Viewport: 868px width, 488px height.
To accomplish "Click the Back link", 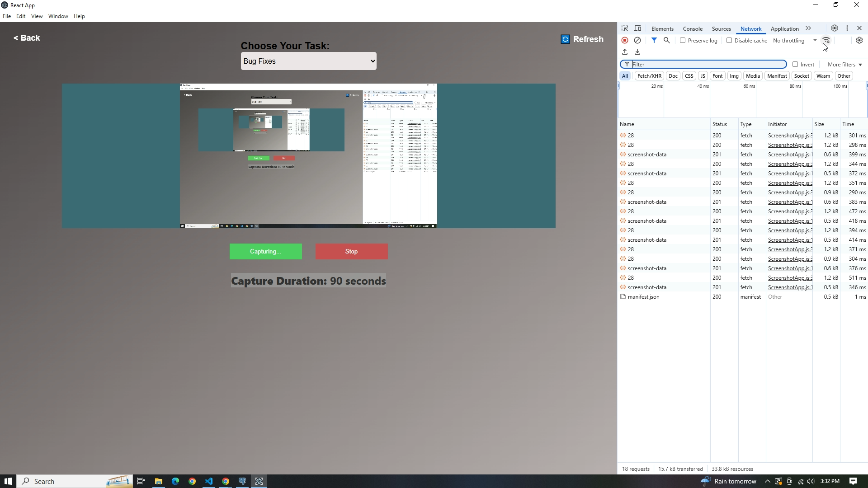I will pyautogui.click(x=27, y=38).
